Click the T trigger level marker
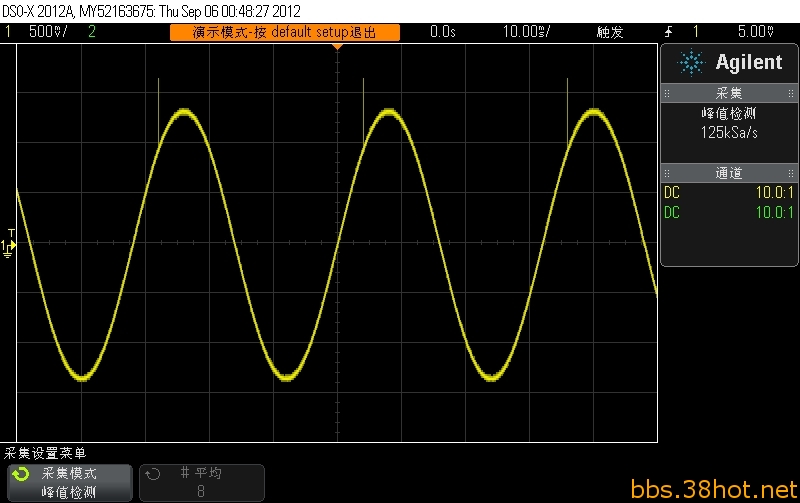Viewport: 800px width, 503px height. click(12, 235)
